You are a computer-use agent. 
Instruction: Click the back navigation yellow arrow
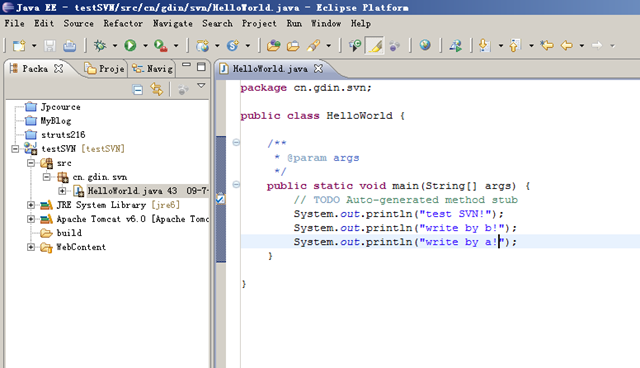(x=567, y=45)
